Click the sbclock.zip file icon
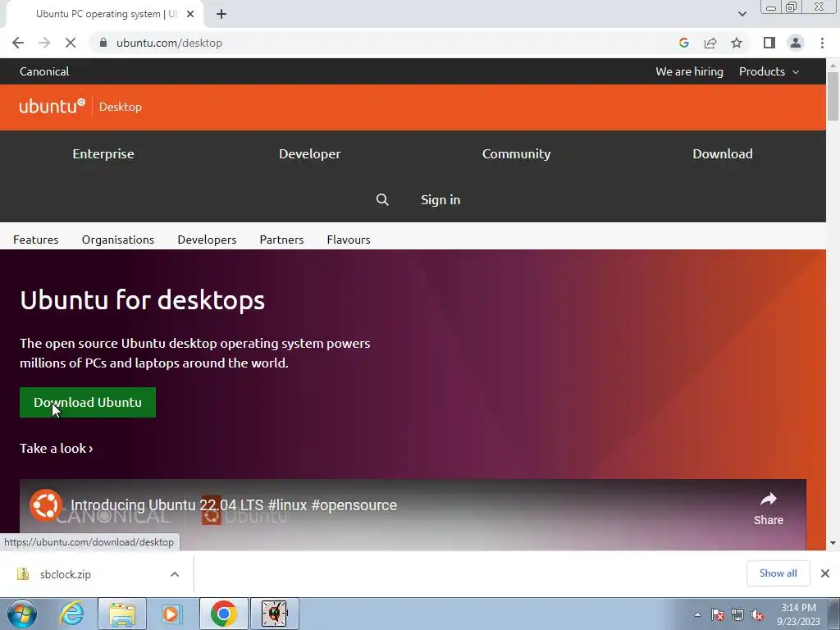Image resolution: width=840 pixels, height=630 pixels. click(x=22, y=574)
